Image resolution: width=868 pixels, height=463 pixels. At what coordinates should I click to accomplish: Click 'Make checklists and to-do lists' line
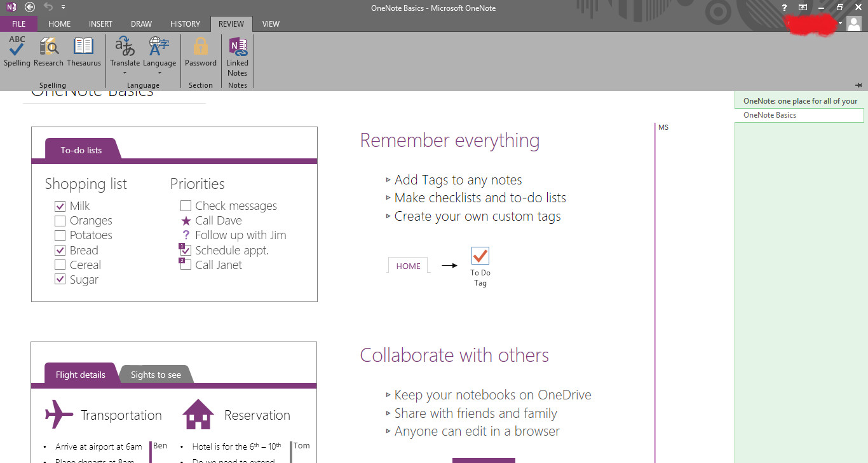click(480, 198)
